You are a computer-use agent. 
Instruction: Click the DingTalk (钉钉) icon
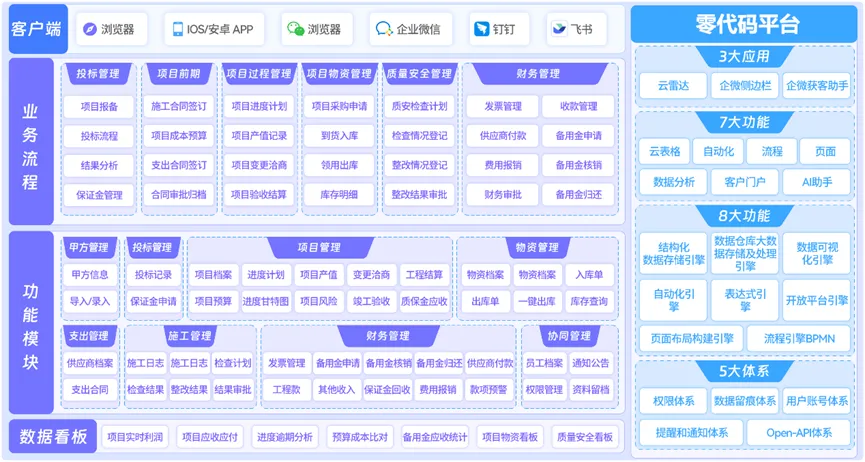(x=482, y=29)
